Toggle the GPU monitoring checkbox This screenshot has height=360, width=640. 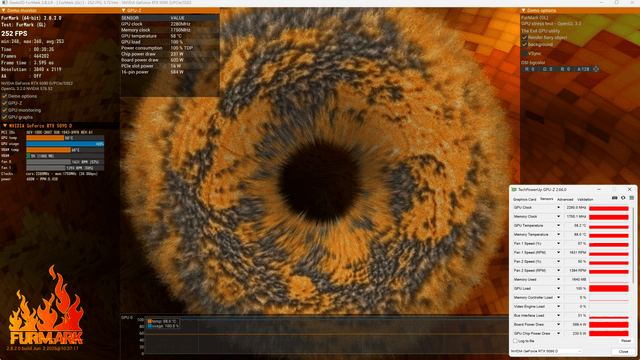(4, 110)
